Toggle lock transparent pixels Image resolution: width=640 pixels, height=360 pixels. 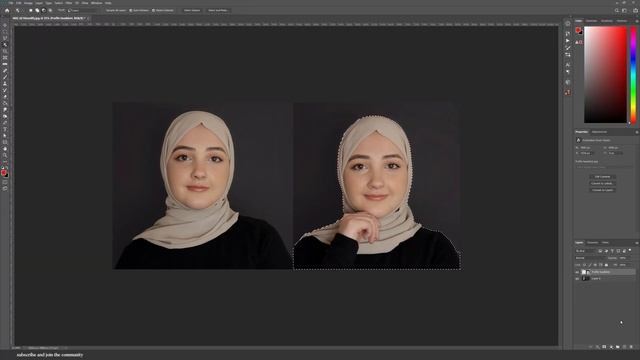coord(584,265)
